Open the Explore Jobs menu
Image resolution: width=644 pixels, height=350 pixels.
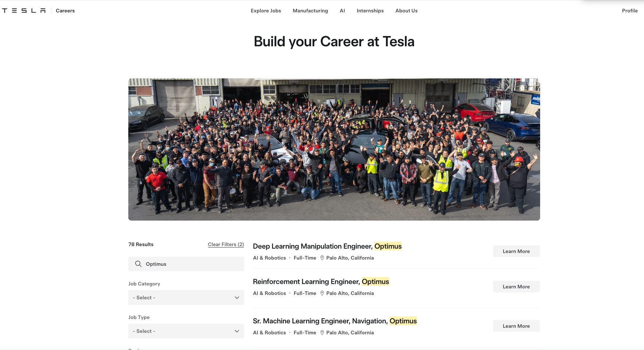pos(266,11)
